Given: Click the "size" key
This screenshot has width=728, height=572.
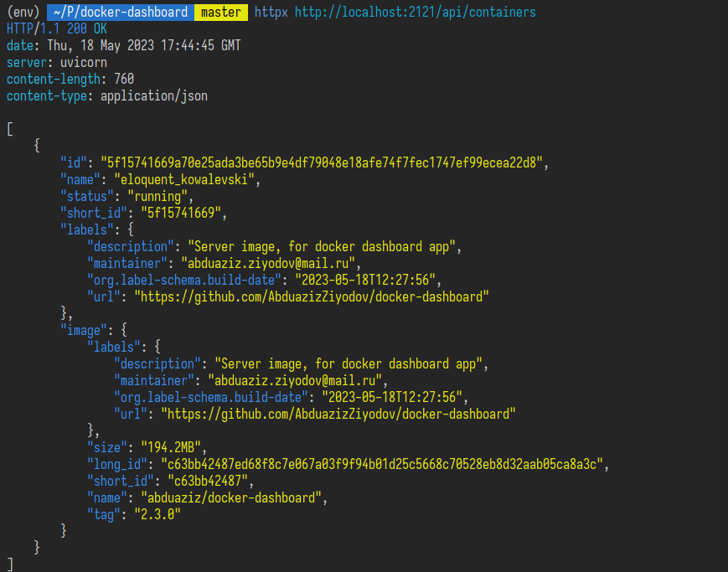Looking at the screenshot, I should 107,447.
